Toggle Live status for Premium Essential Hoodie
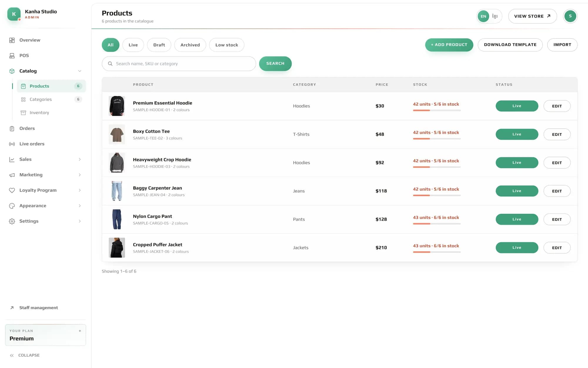This screenshot has height=368, width=588. click(x=517, y=106)
